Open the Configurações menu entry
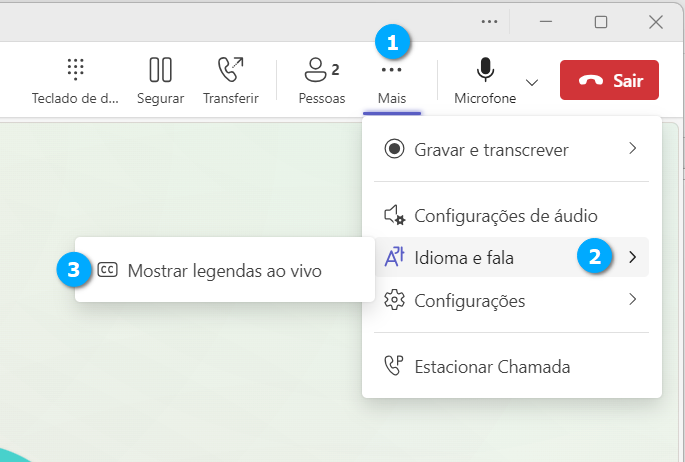 (x=469, y=300)
